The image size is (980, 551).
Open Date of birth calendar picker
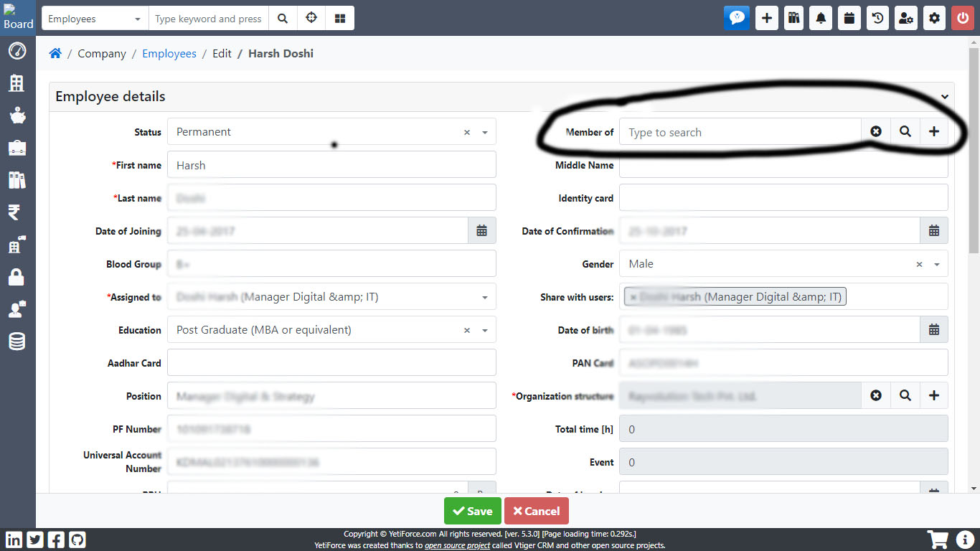point(934,330)
